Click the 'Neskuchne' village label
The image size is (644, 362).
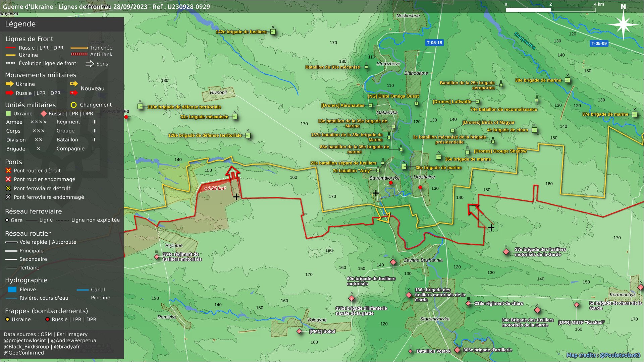coord(408,16)
